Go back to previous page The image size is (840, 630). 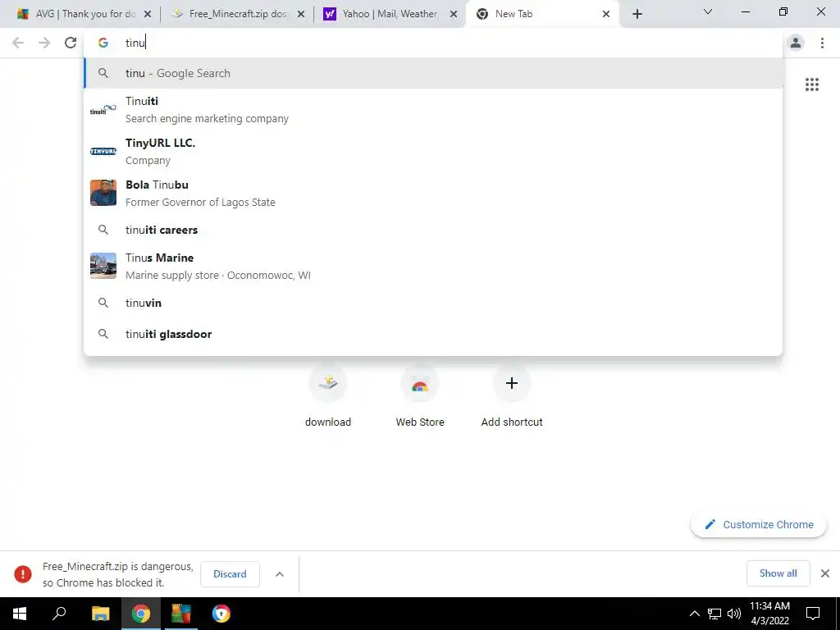pos(18,43)
